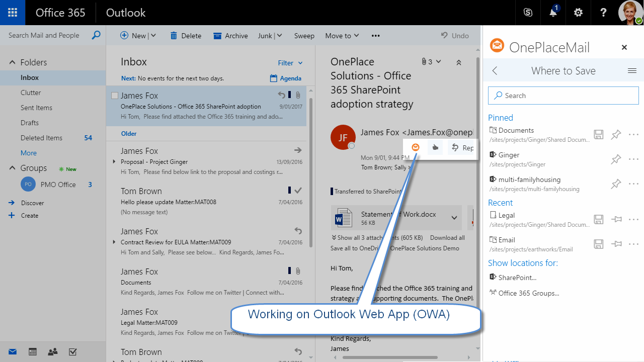The height and width of the screenshot is (362, 644).
Task: Open more options for Ginger location
Action: [x=633, y=159]
